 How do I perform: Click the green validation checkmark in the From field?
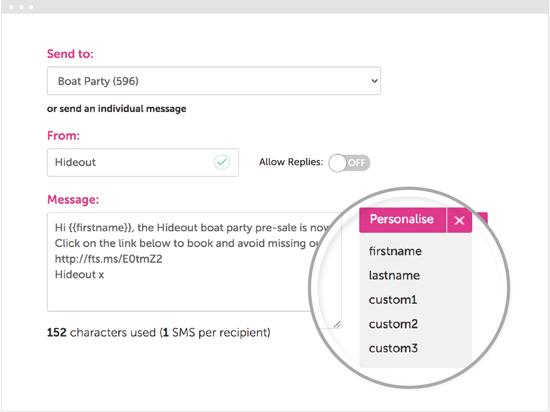click(x=222, y=162)
